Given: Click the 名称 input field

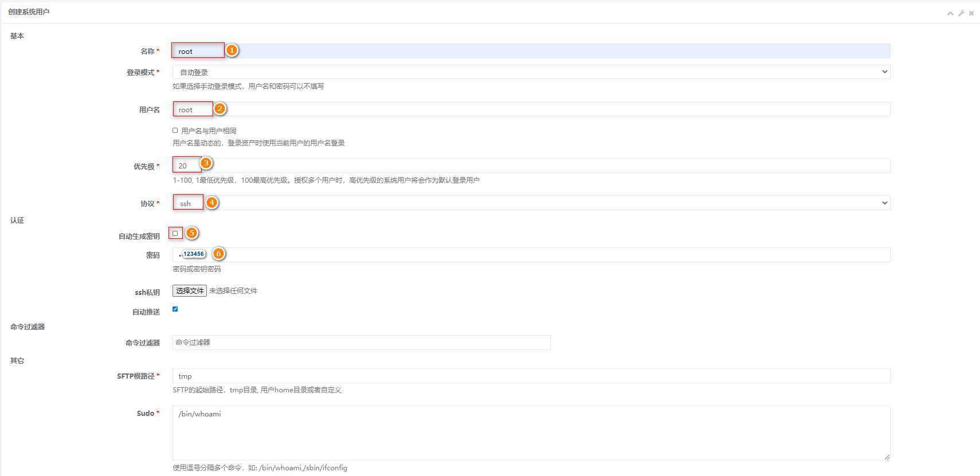Looking at the screenshot, I should point(531,51).
